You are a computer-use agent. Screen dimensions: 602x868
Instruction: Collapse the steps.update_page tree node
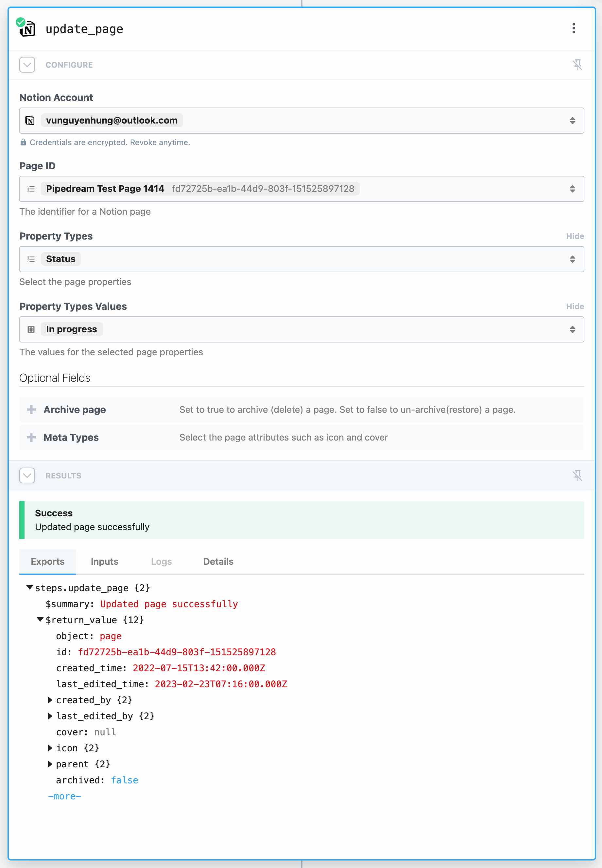click(29, 588)
